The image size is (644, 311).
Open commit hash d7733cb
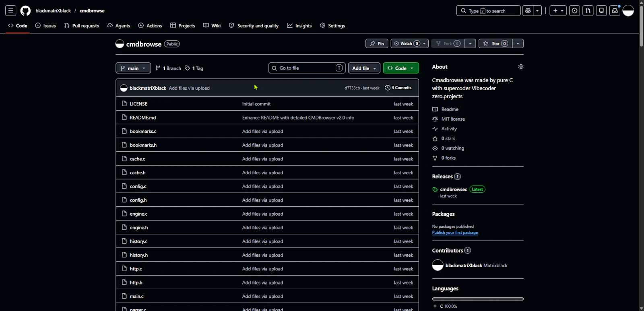point(352,88)
